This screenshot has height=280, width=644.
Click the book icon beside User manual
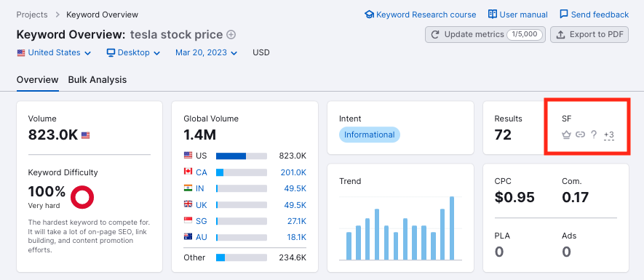(493, 15)
